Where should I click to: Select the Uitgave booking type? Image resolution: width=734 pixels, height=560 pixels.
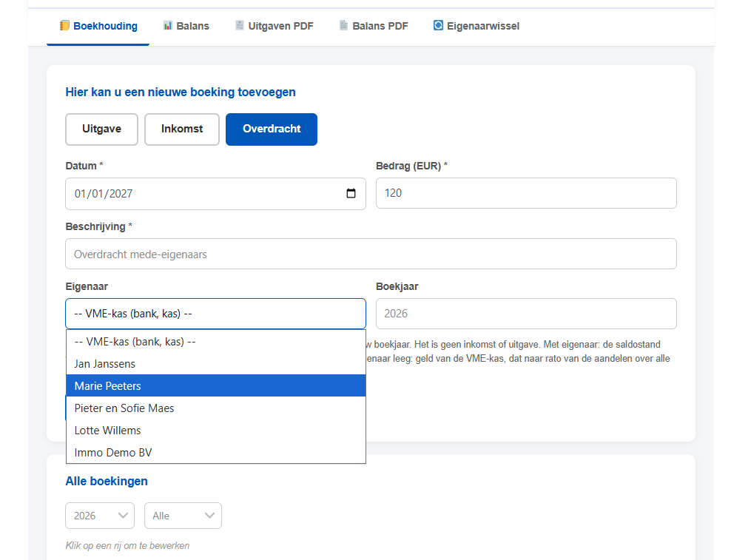[101, 129]
